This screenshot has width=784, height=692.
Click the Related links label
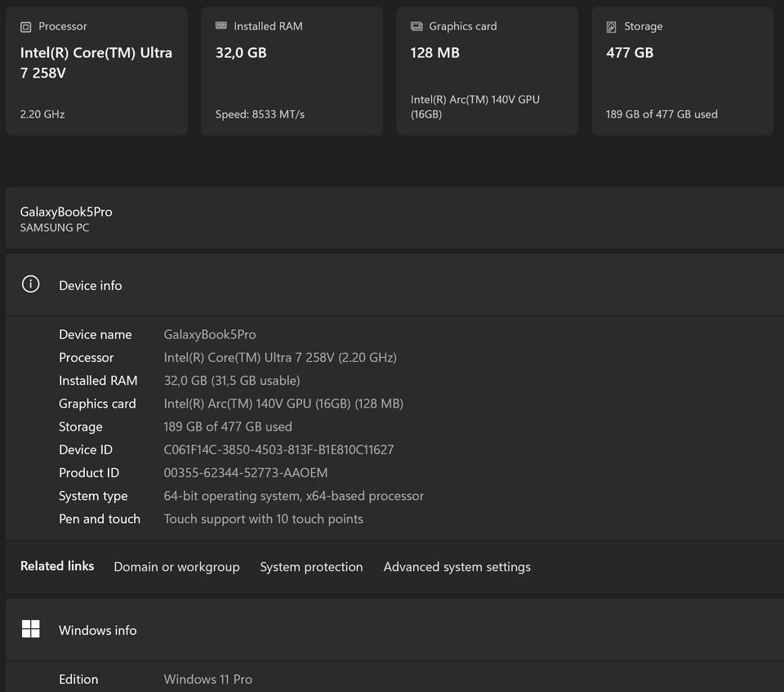click(x=57, y=566)
